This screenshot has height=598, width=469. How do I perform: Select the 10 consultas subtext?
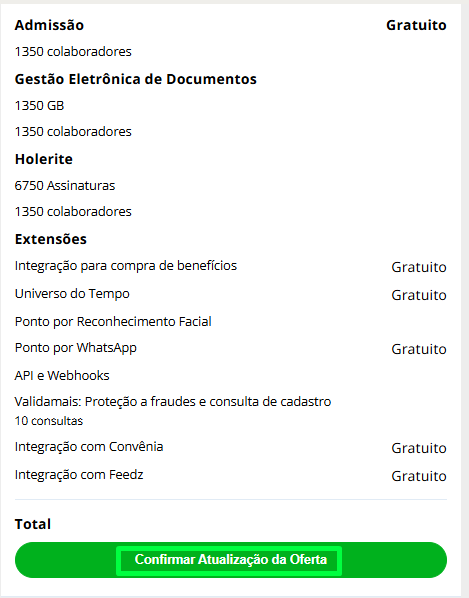pyautogui.click(x=49, y=421)
